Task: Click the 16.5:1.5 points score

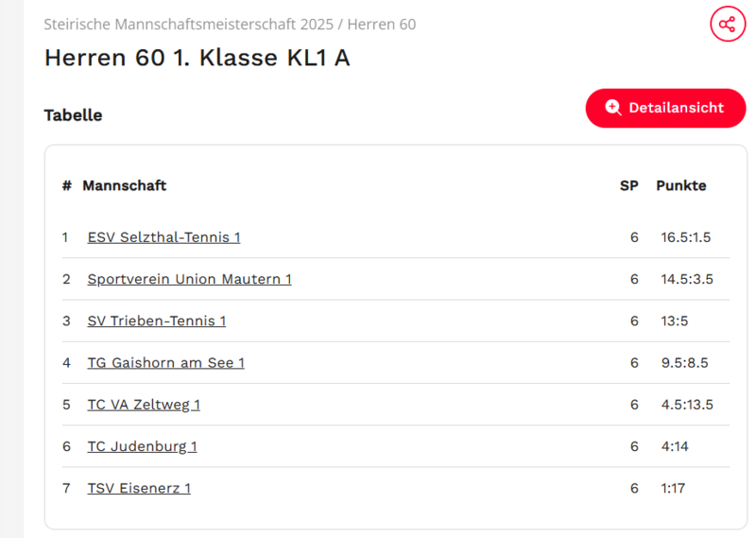Action: click(x=685, y=237)
